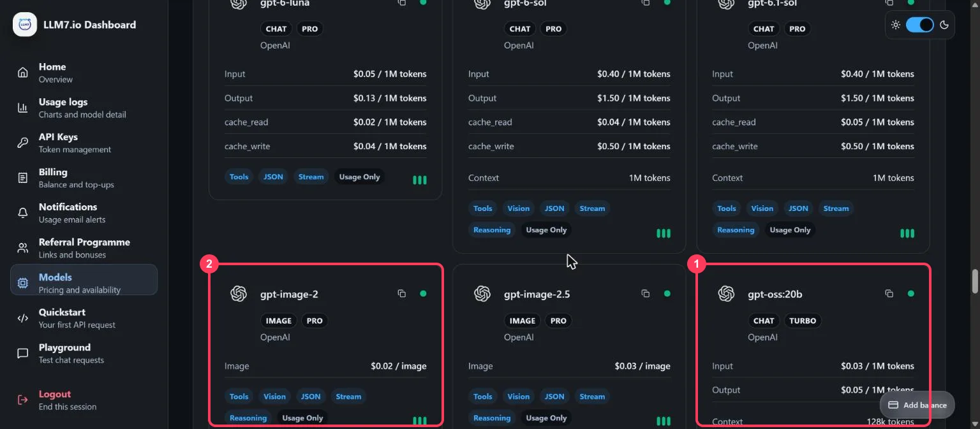Image resolution: width=980 pixels, height=429 pixels.
Task: Click the gpt-oss:20b model title
Action: [775, 294]
